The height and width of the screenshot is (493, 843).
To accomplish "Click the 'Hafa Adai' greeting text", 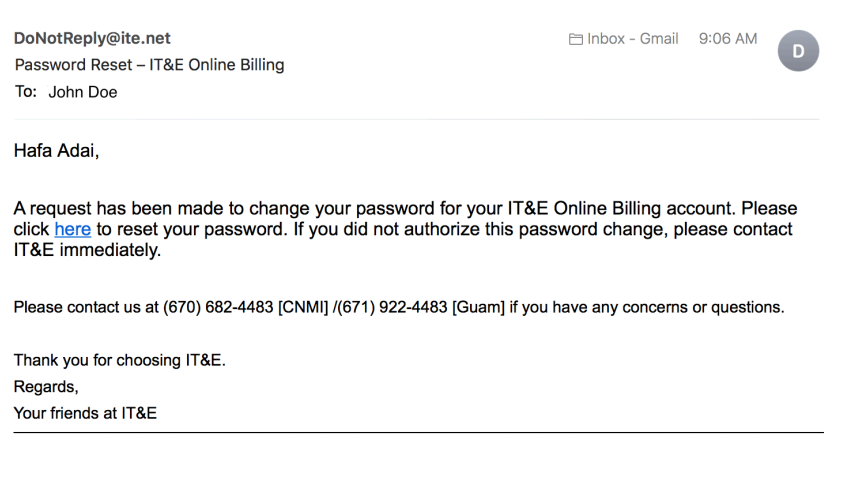I will [x=56, y=151].
